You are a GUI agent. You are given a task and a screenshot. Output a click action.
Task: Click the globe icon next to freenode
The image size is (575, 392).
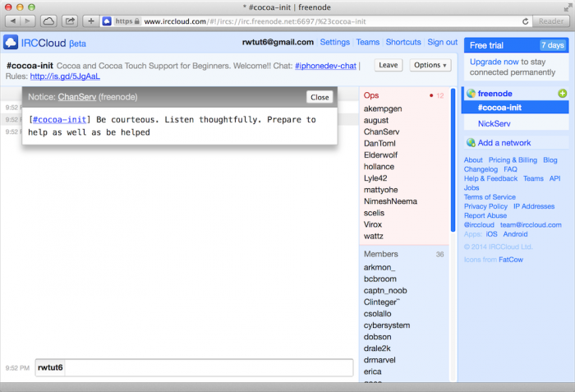point(471,94)
